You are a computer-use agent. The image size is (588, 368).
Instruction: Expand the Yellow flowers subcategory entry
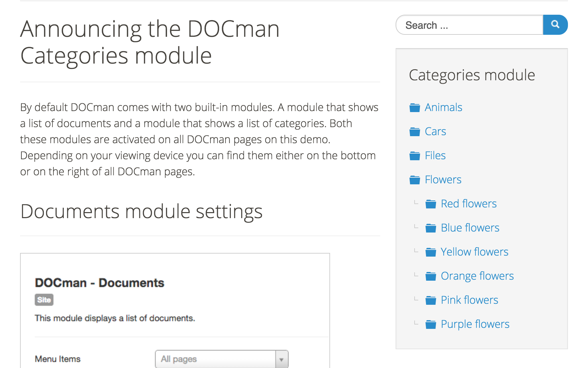(x=475, y=252)
